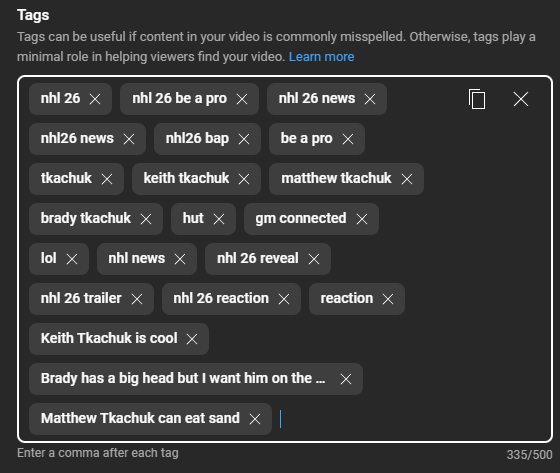560x473 pixels.
Task: Clear all tags with the large X
Action: pos(521,99)
